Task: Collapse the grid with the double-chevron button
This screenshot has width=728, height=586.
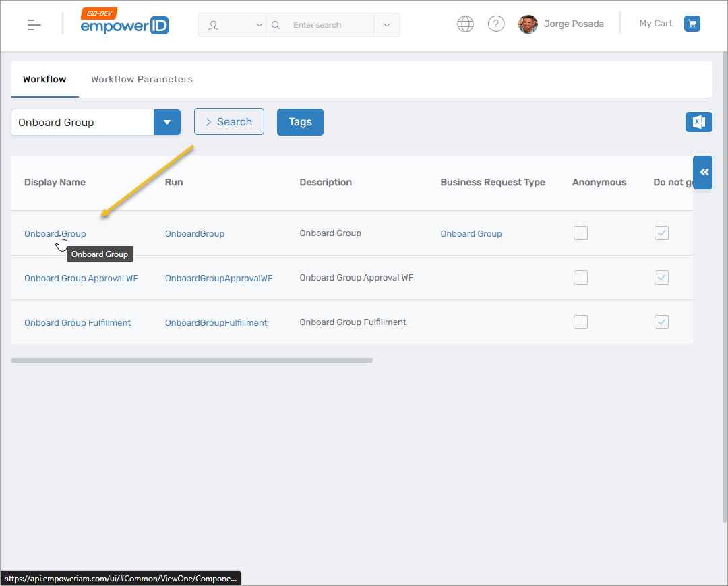Action: 702,173
